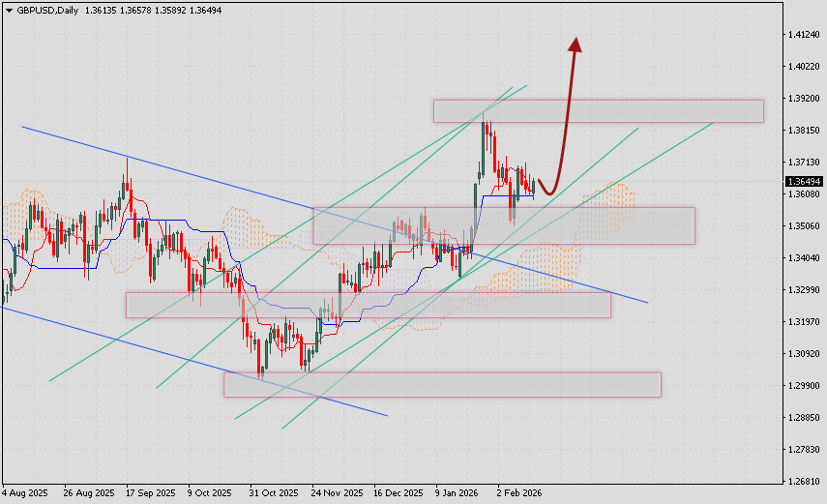This screenshot has height=504, width=827.
Task: Click the 17 Sep 2025 date label
Action: click(x=151, y=492)
